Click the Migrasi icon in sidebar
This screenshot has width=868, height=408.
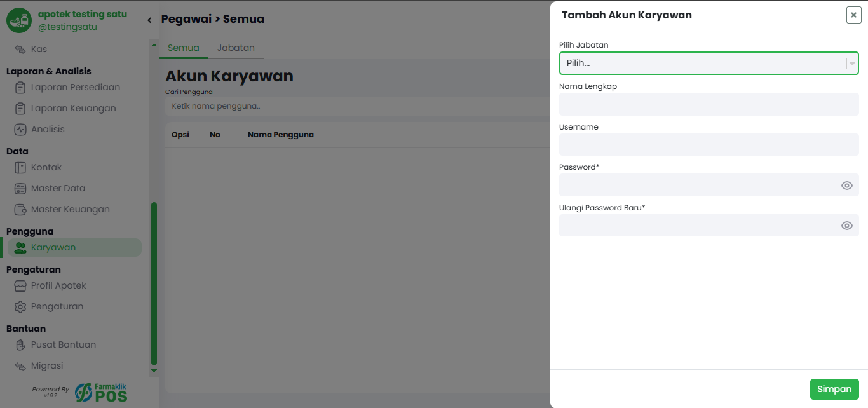click(20, 365)
